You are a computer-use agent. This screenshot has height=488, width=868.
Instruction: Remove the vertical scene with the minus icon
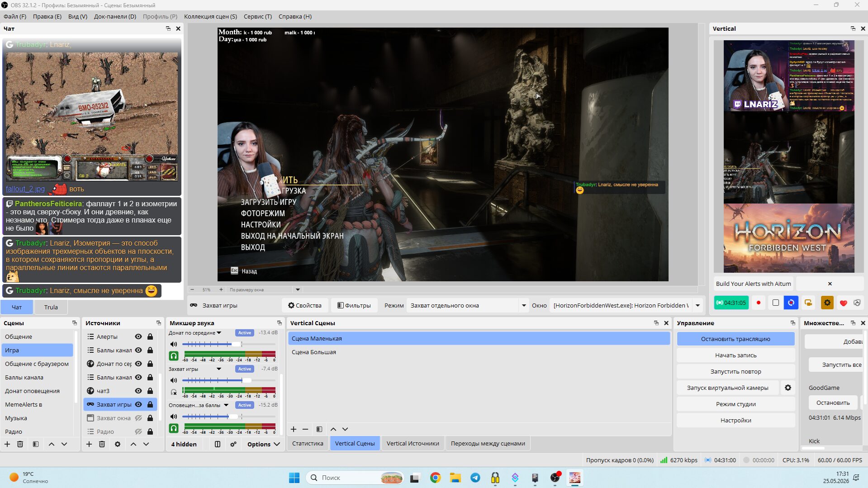tap(305, 429)
